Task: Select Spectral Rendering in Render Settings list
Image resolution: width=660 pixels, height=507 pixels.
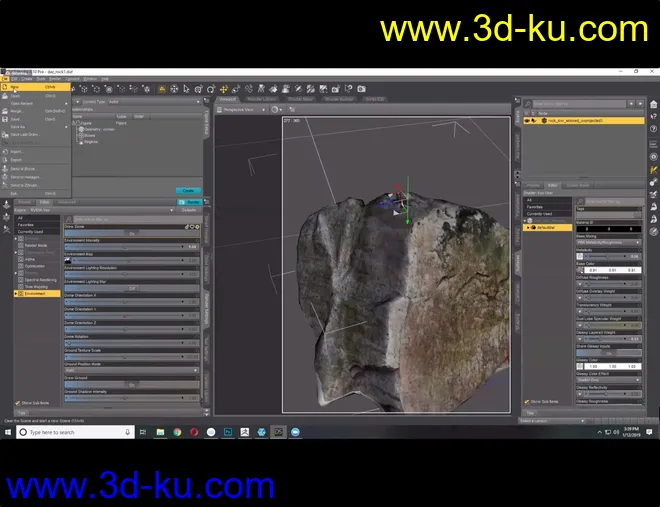Action: point(40,280)
